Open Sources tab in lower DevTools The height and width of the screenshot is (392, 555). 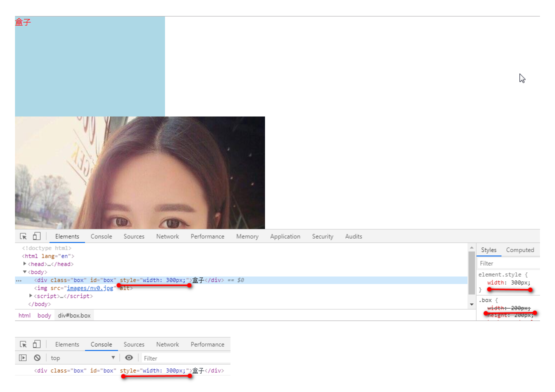(134, 344)
